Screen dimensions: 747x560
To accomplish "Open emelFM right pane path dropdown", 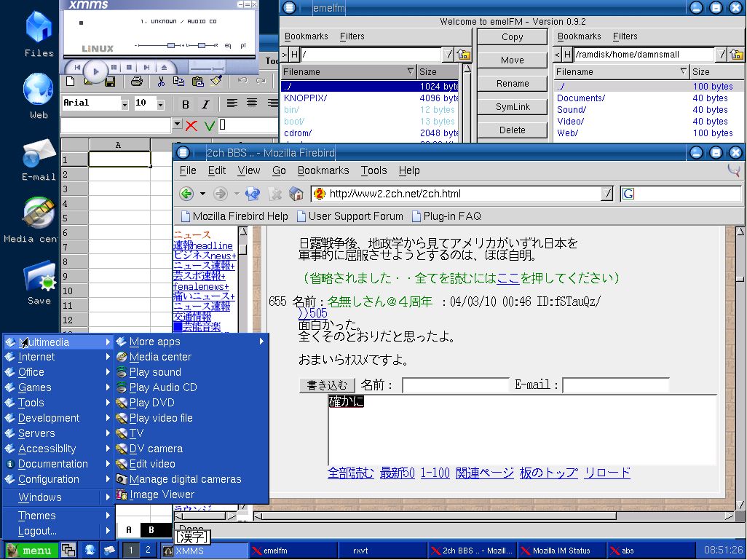I will point(722,55).
